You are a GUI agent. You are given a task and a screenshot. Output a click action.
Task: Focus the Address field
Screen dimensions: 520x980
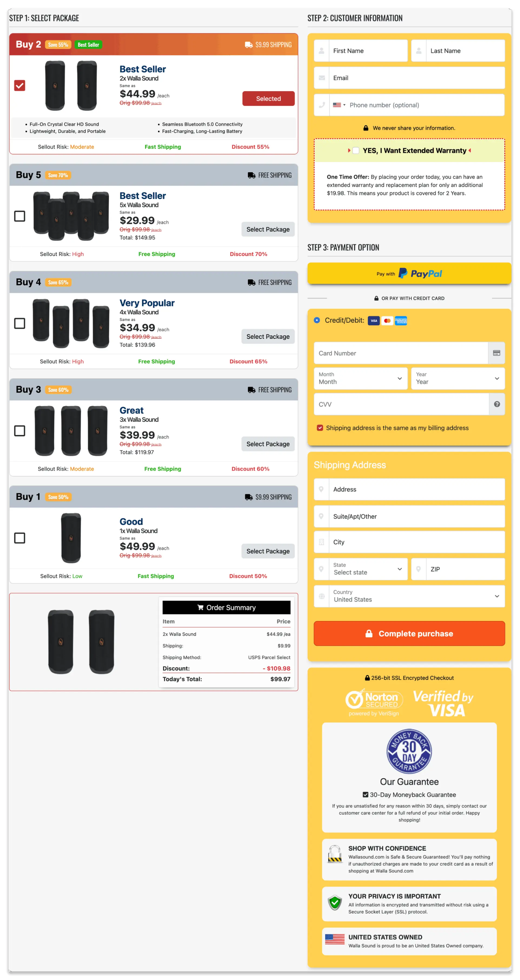(x=417, y=489)
